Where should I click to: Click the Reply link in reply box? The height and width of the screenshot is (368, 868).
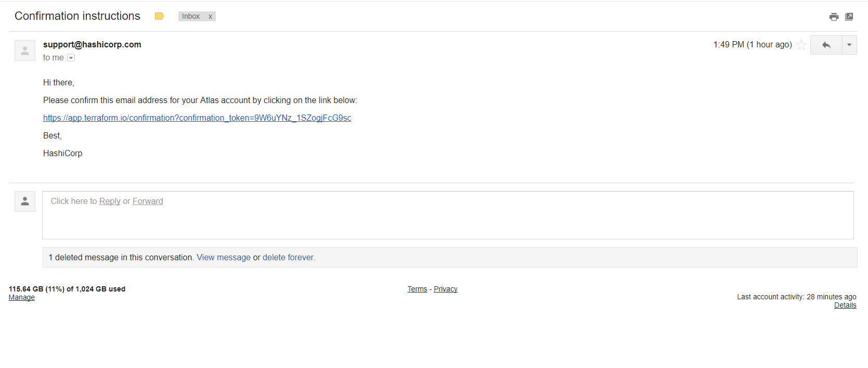pyautogui.click(x=110, y=201)
